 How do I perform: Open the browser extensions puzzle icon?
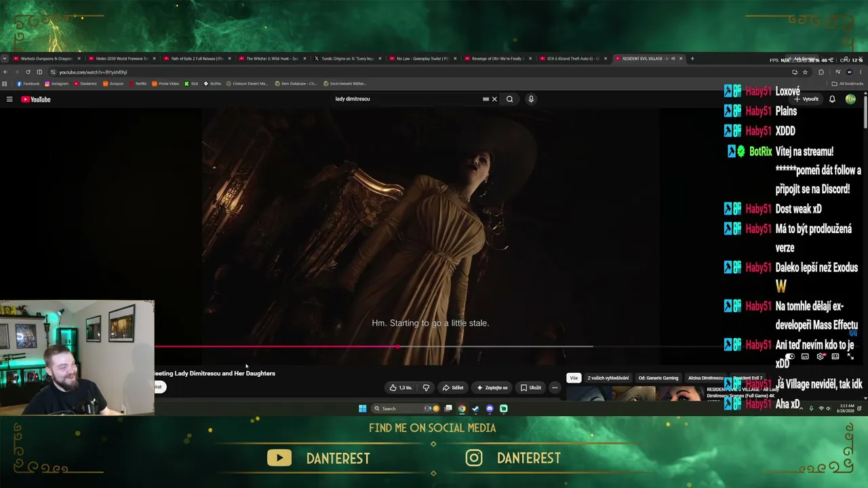pos(821,72)
